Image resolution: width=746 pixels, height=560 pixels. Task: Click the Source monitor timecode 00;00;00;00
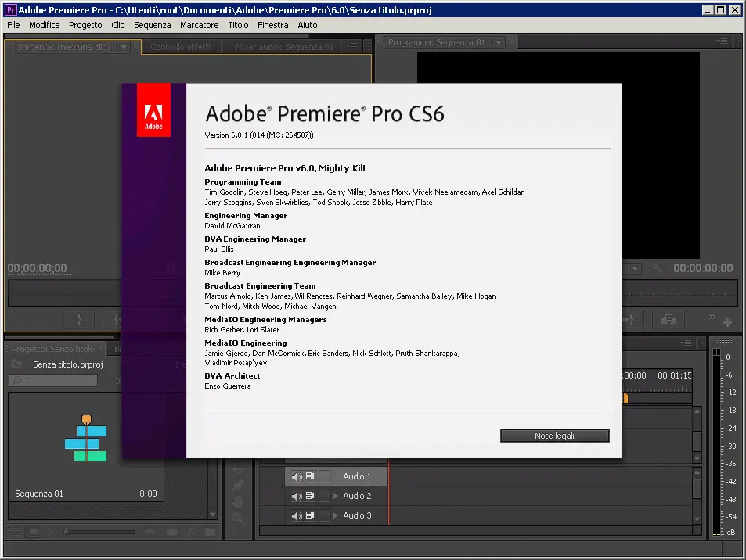click(x=38, y=268)
